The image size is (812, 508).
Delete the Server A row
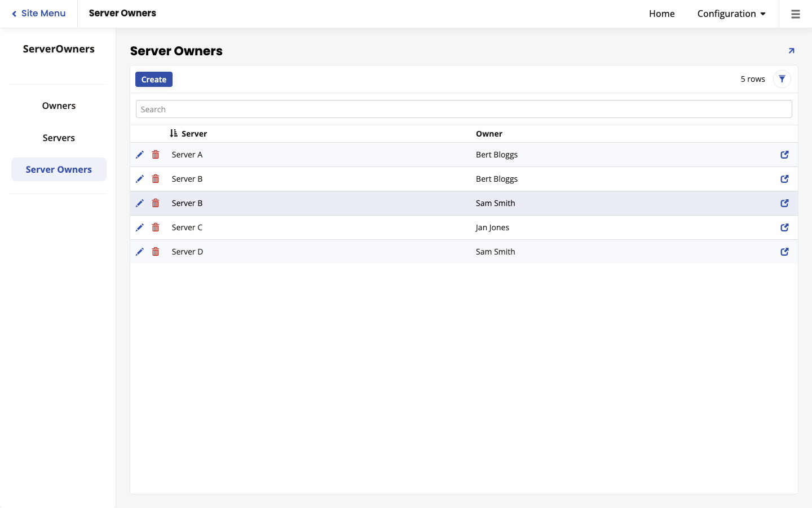pyautogui.click(x=156, y=154)
